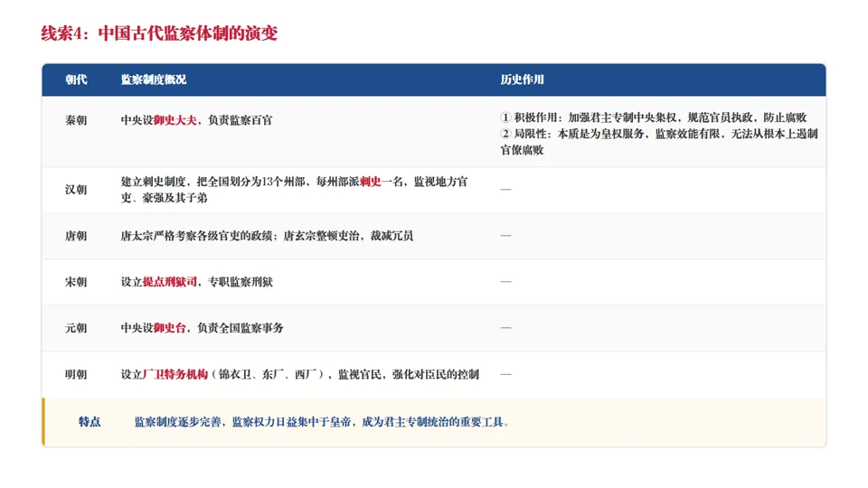Image resolution: width=868 pixels, height=488 pixels.
Task: Click the text 唐玄宗整顿吏治，裁减冗员
Action: 348,236
